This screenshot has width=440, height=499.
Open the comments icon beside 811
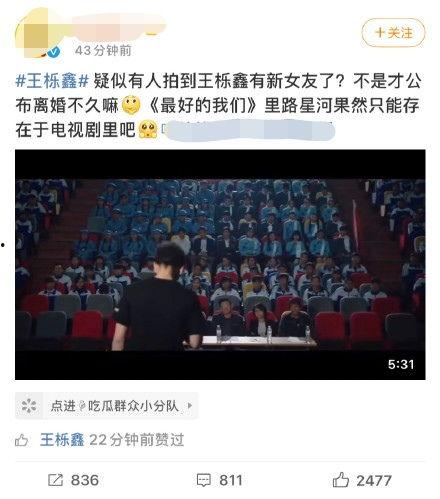[204, 480]
